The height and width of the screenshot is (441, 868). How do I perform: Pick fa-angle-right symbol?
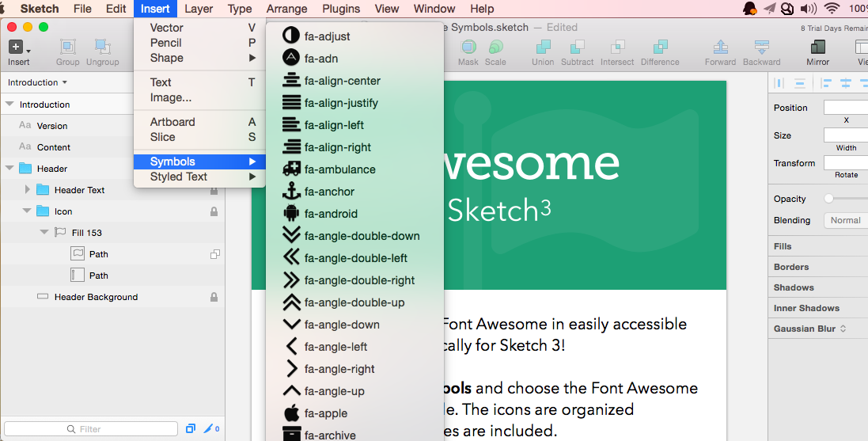[x=354, y=368]
